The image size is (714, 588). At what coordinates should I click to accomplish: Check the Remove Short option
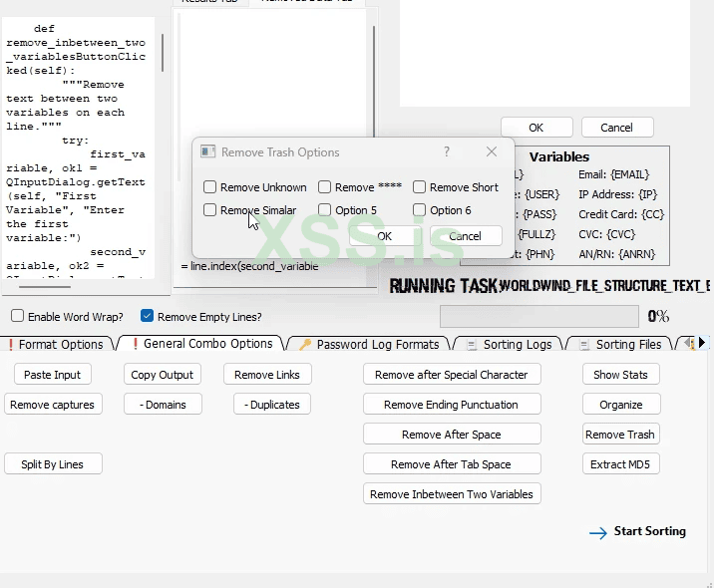[419, 187]
